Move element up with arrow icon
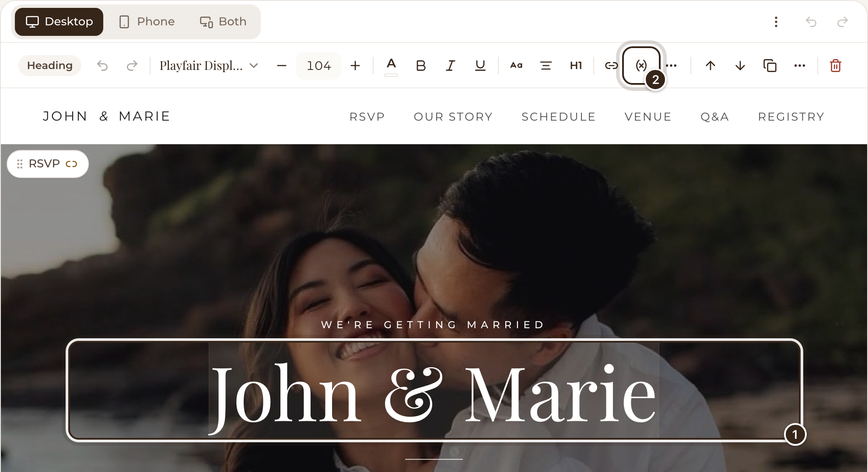This screenshot has width=868, height=472. 710,66
